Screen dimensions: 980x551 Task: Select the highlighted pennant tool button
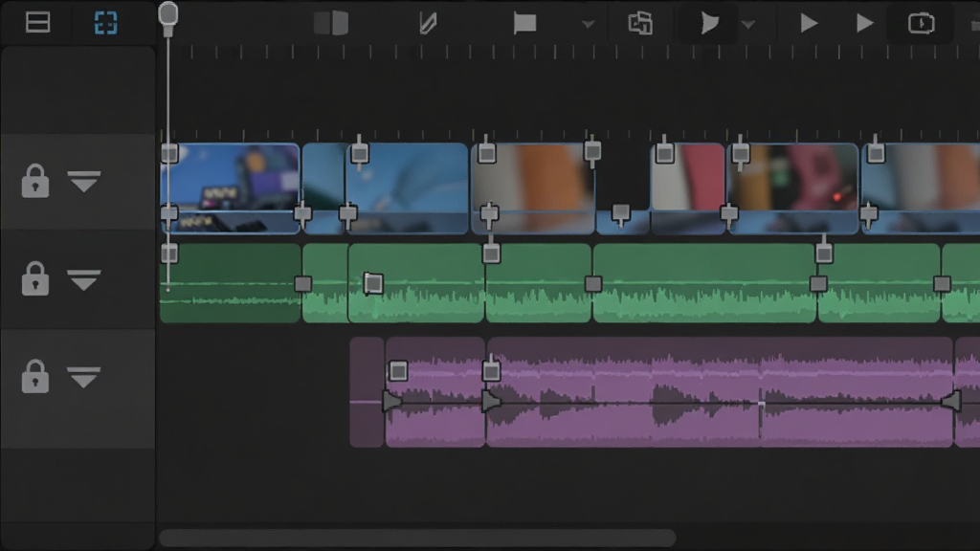point(709,23)
